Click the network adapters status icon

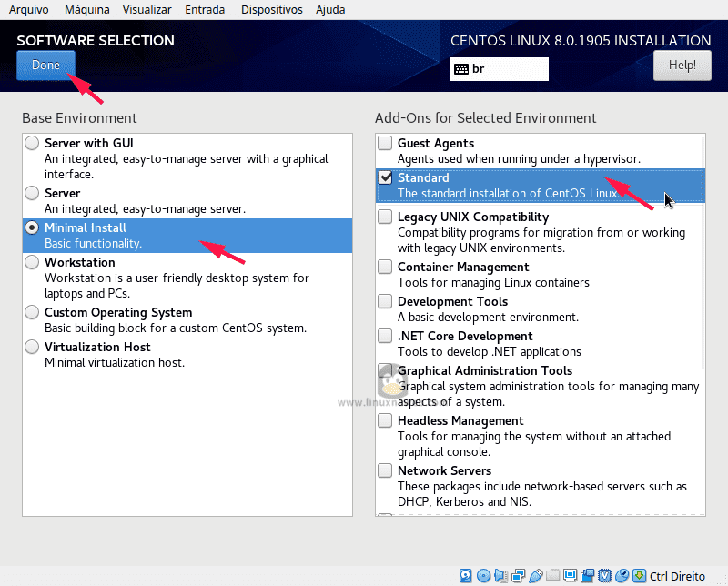(x=518, y=576)
